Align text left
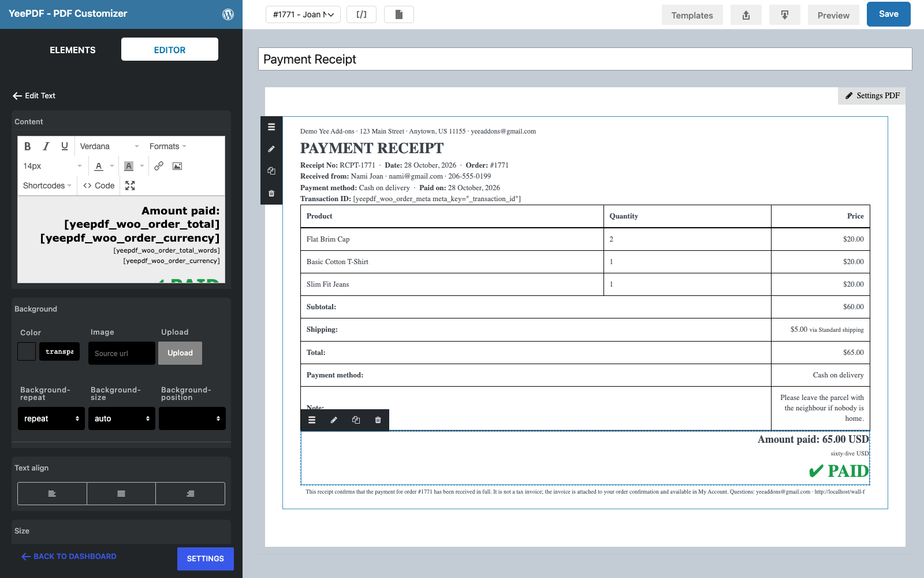The height and width of the screenshot is (578, 924). pyautogui.click(x=52, y=494)
